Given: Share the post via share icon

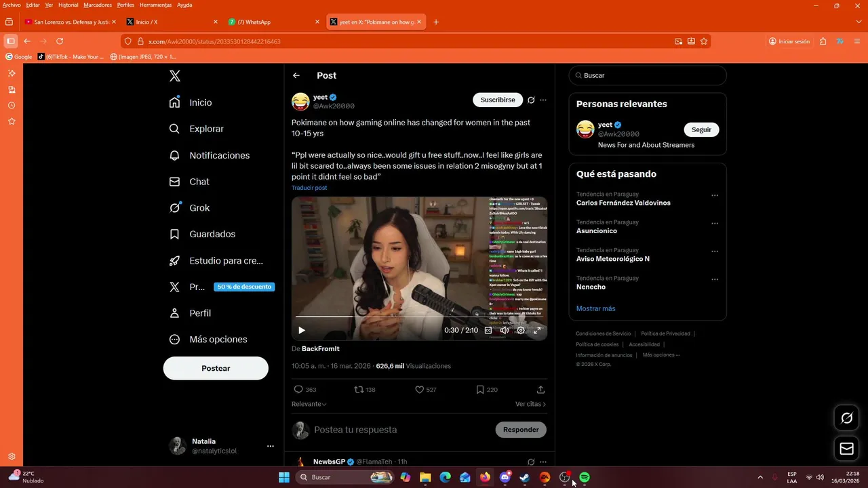Looking at the screenshot, I should (540, 390).
